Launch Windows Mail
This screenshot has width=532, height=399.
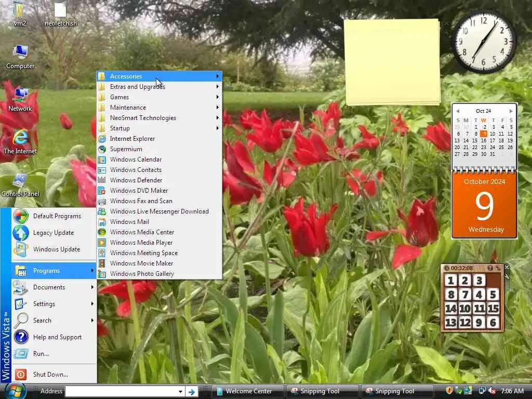coord(159,221)
